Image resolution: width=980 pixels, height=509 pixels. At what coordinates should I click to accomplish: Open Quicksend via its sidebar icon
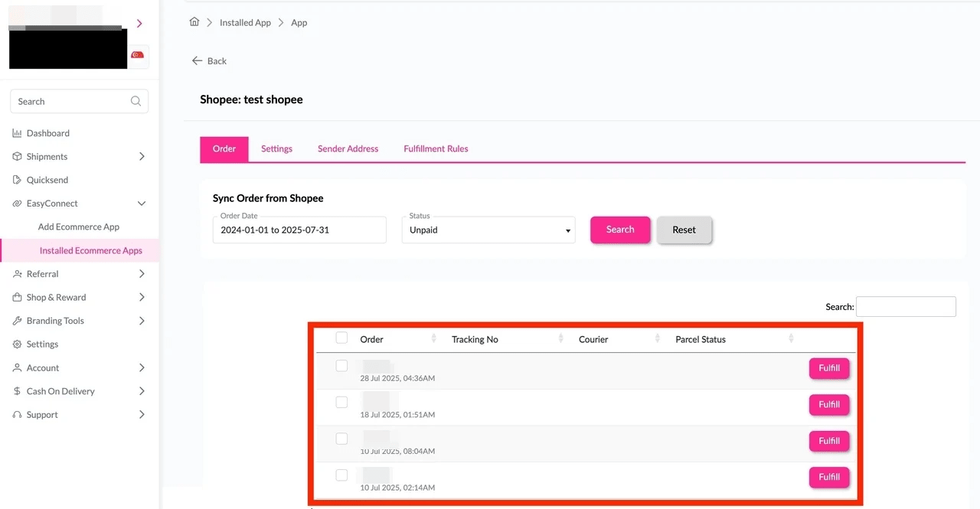(x=17, y=179)
